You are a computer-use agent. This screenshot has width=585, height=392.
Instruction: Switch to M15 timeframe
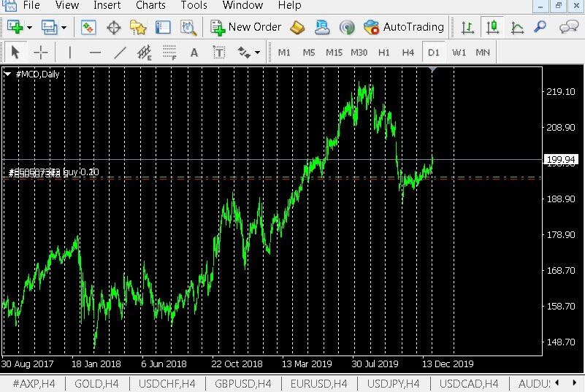coord(334,53)
